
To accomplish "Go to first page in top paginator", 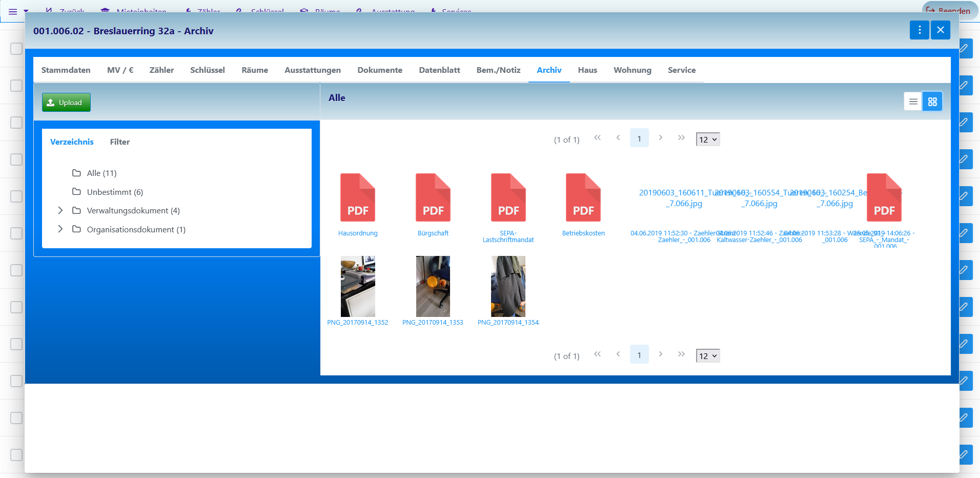I will coord(597,138).
